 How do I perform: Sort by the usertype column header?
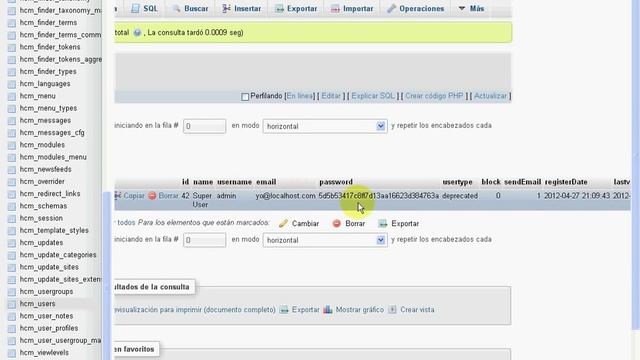[x=458, y=182]
